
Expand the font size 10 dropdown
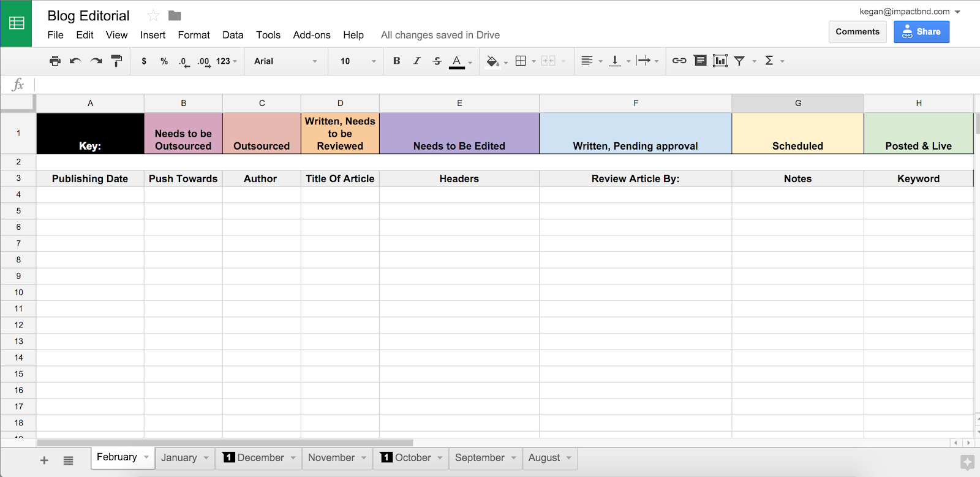(358, 61)
